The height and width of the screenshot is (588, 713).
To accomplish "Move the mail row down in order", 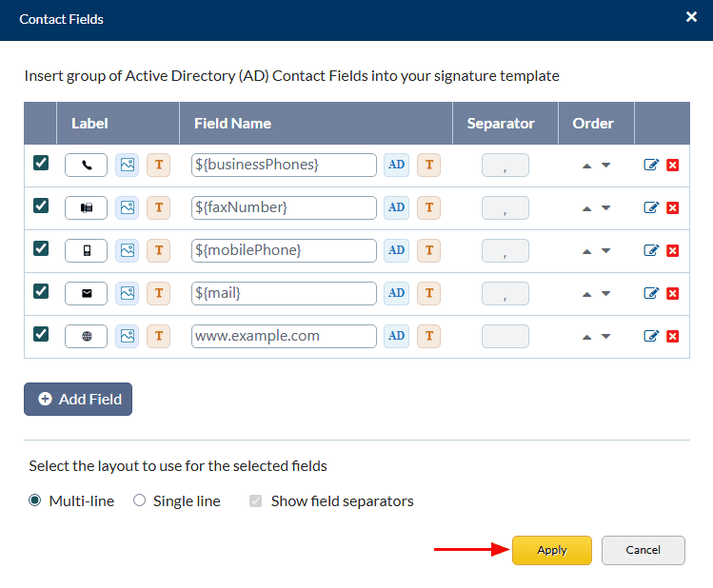I will pyautogui.click(x=605, y=294).
